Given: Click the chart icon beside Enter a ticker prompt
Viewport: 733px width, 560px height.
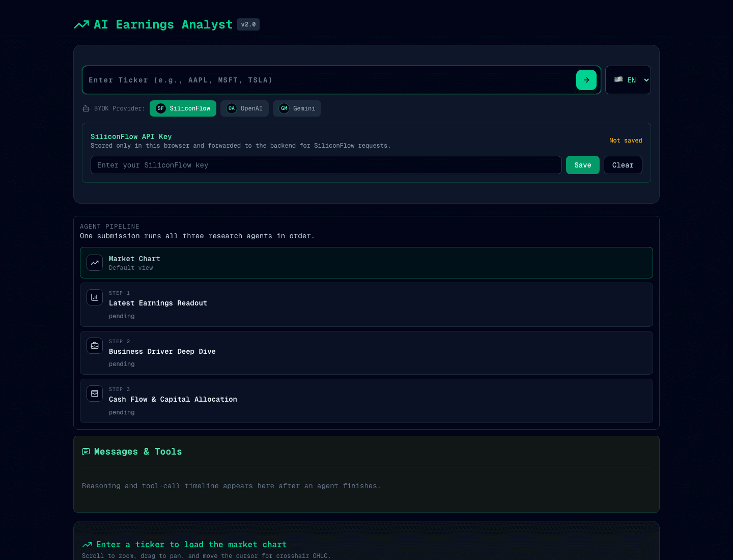Looking at the screenshot, I should click(87, 545).
